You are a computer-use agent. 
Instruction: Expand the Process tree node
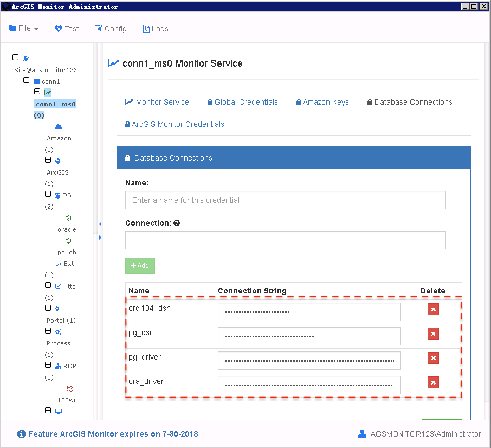coord(48,331)
